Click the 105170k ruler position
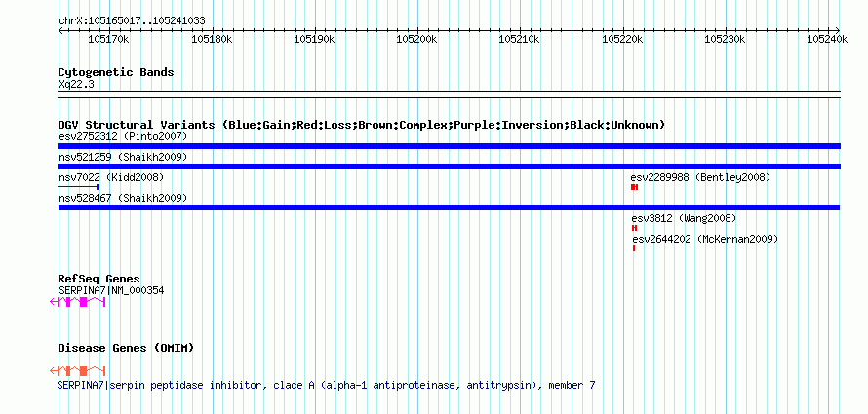This screenshot has width=868, height=414. click(109, 39)
